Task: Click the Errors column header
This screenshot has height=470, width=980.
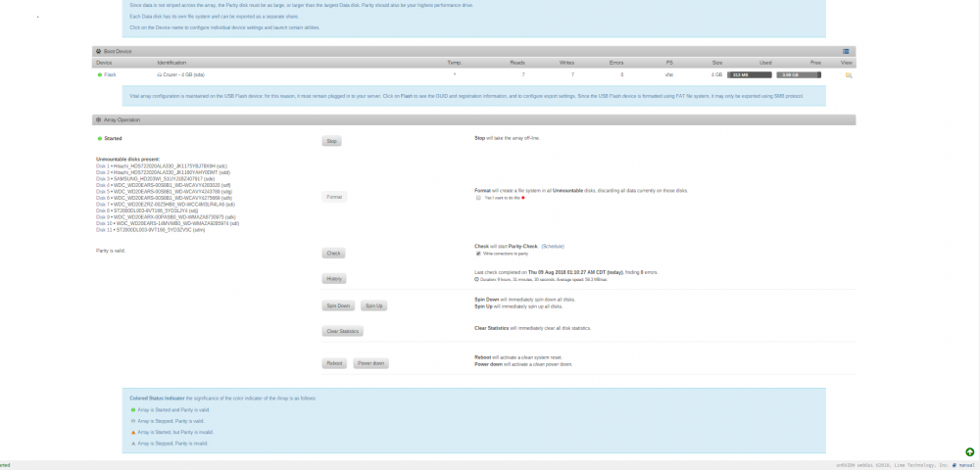Action: click(x=616, y=63)
